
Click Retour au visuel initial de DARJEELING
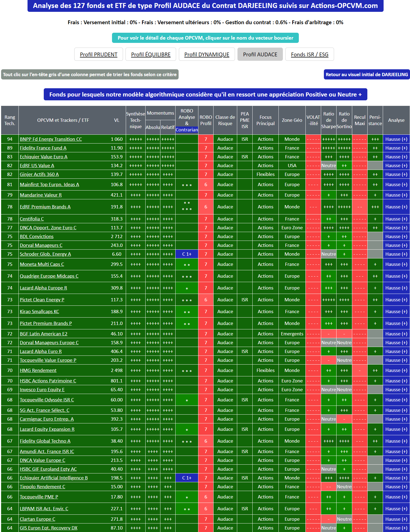pos(367,75)
